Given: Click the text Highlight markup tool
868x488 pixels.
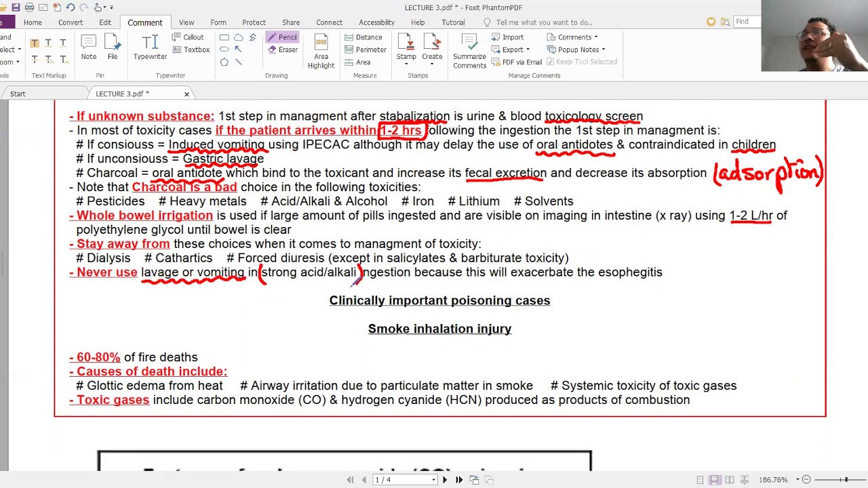Looking at the screenshot, I should pos(35,43).
